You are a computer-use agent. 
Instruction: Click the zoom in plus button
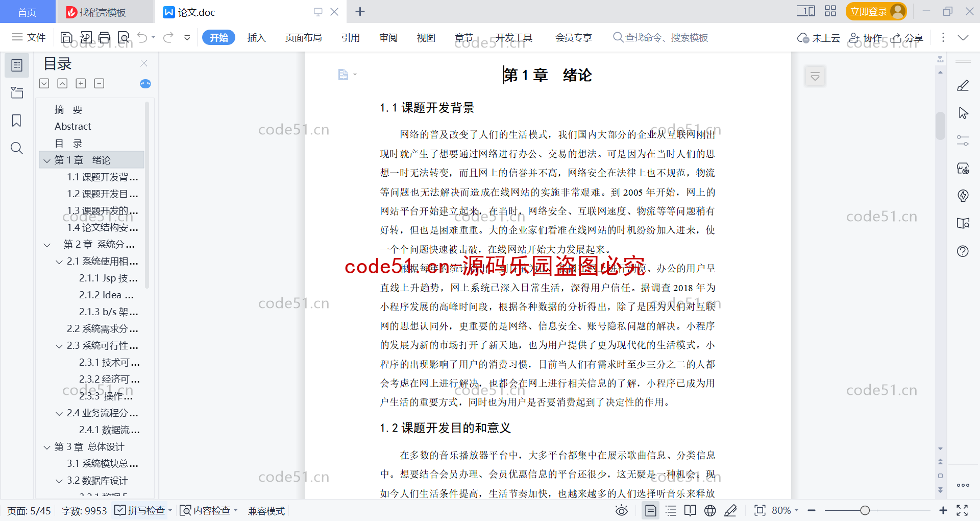943,510
